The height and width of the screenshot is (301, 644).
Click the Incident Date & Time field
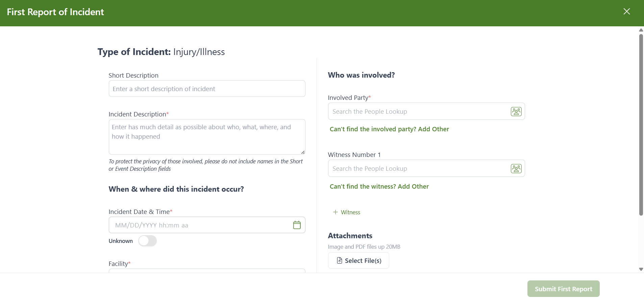pos(201,225)
